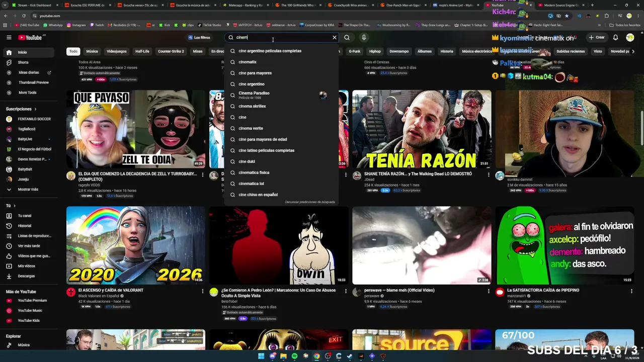Go to the YouTube logo home link
The height and width of the screenshot is (362, 644).
(31, 37)
